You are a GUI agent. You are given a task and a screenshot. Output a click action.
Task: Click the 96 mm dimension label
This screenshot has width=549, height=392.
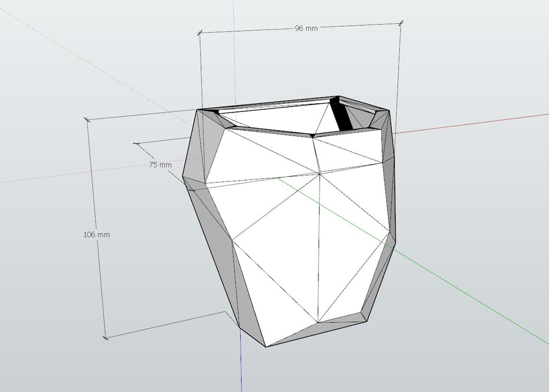point(306,28)
